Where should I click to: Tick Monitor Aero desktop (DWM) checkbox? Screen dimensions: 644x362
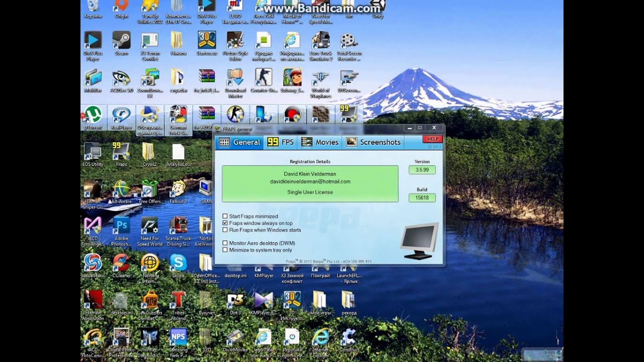225,243
